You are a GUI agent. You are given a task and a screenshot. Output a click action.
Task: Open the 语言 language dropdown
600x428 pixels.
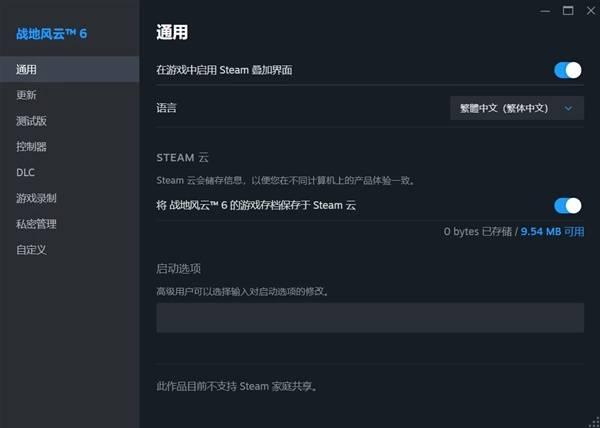(517, 108)
